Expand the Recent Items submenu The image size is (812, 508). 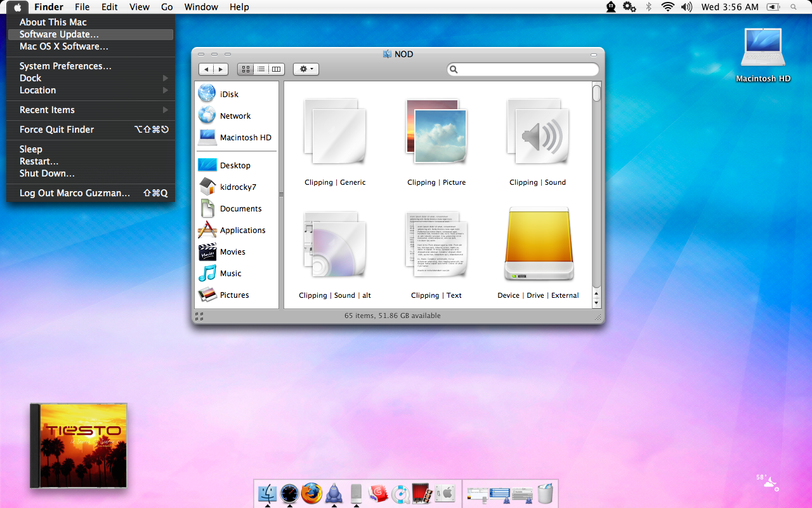[90, 110]
